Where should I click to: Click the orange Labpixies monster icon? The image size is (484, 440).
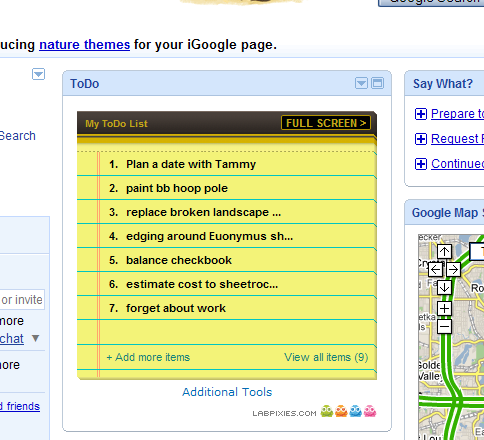[x=341, y=411]
